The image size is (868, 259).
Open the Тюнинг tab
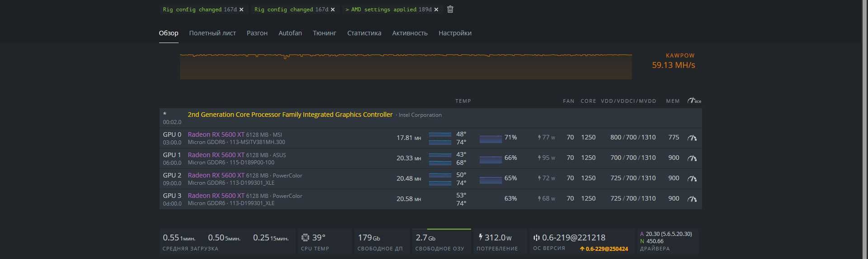(325, 33)
